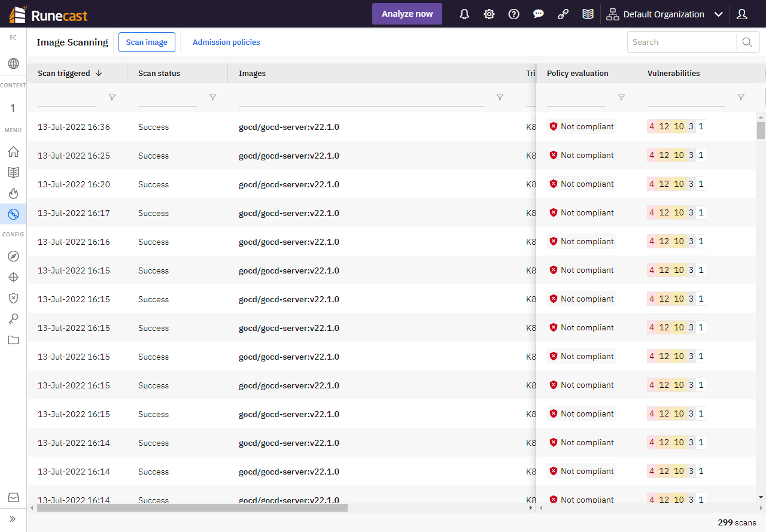Click the Runecast logo

point(49,14)
